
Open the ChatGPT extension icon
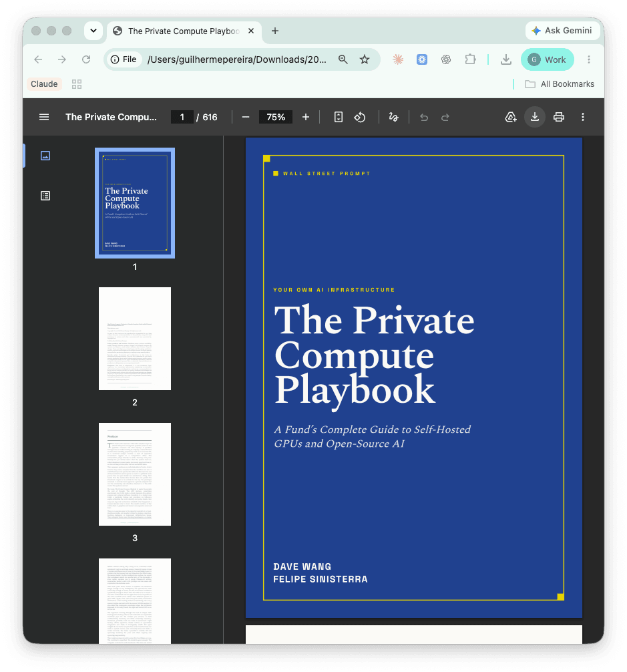pos(446,59)
